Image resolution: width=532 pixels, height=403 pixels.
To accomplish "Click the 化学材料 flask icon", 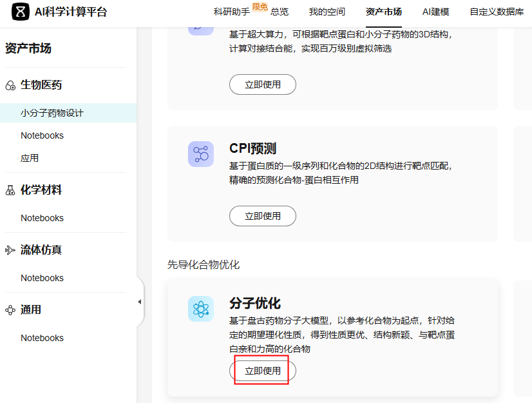I will click(x=10, y=190).
